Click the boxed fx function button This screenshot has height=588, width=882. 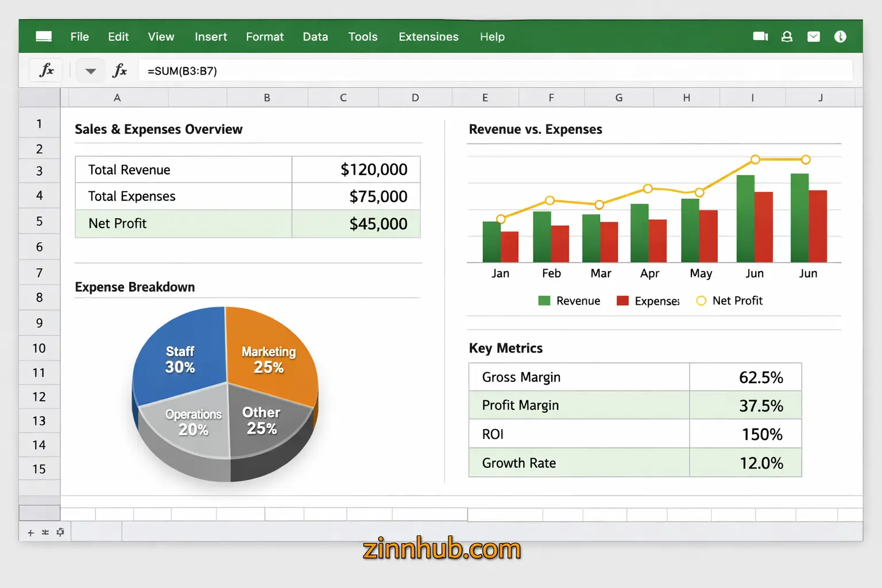[46, 71]
